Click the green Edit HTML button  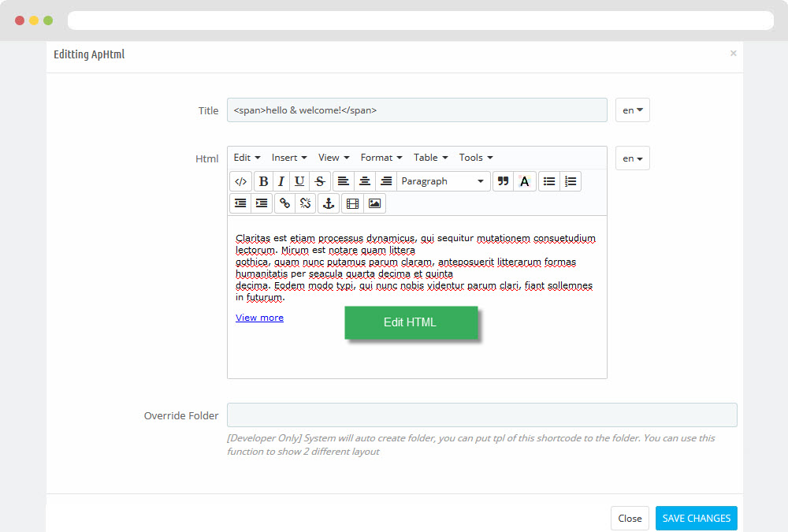(x=411, y=322)
